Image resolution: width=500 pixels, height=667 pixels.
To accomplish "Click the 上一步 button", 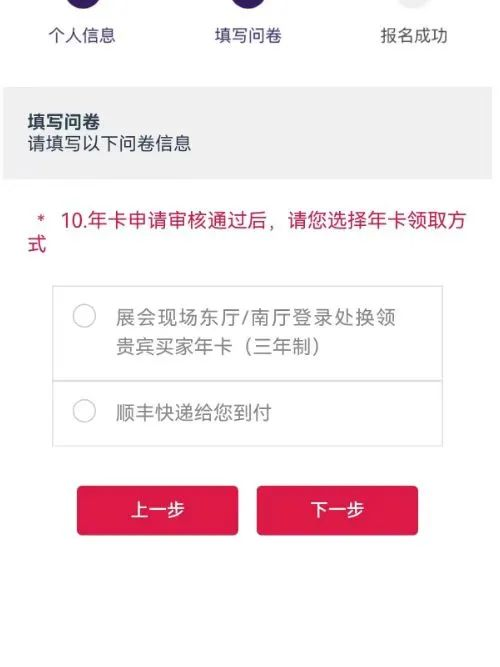I will (x=157, y=510).
